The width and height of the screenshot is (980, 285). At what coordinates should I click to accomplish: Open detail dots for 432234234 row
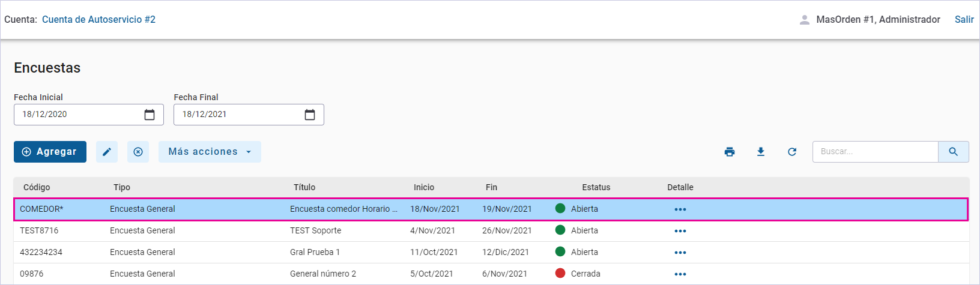[680, 253]
